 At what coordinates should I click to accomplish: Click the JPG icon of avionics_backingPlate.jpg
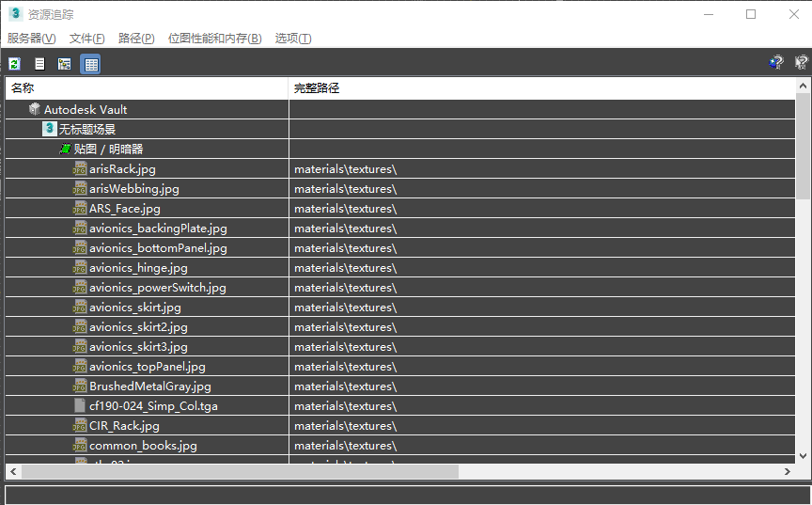tap(80, 228)
